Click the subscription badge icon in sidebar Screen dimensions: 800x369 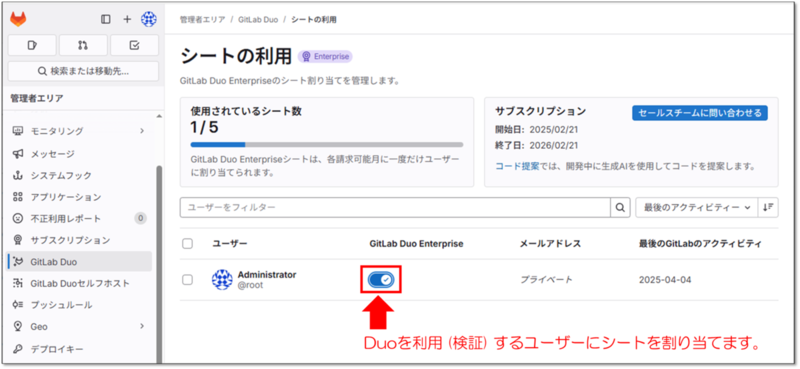point(18,240)
